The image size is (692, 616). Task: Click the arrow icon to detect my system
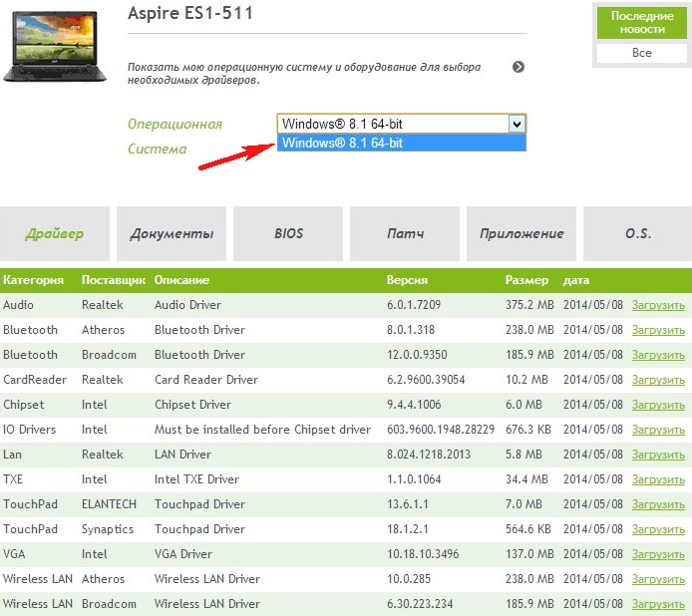click(519, 67)
